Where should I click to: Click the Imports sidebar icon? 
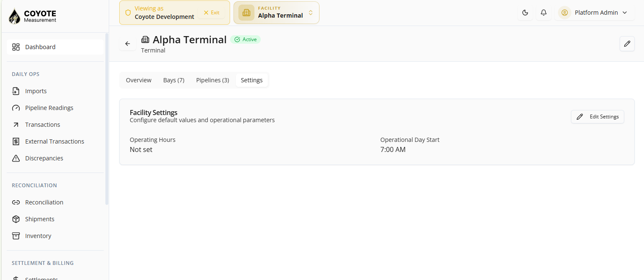(16, 91)
